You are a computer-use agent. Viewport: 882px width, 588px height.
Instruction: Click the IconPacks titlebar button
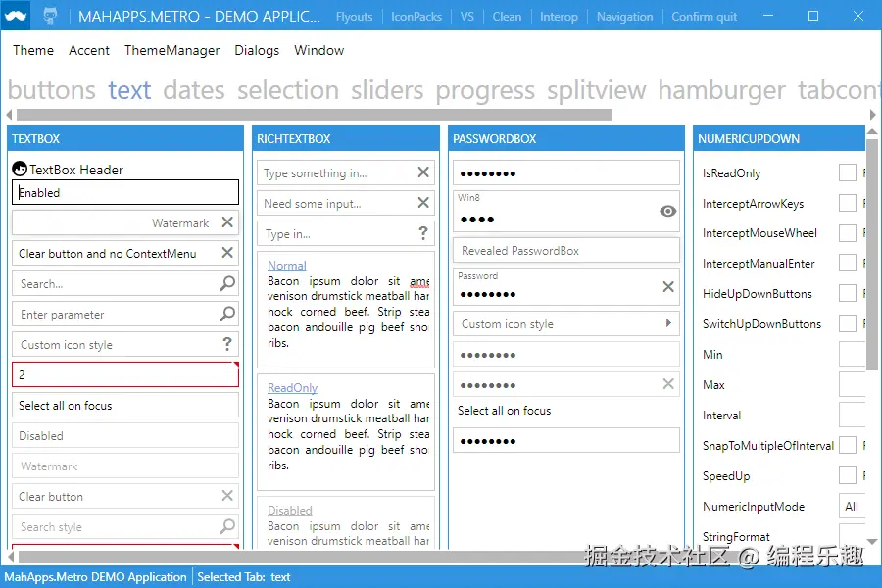pyautogui.click(x=416, y=17)
